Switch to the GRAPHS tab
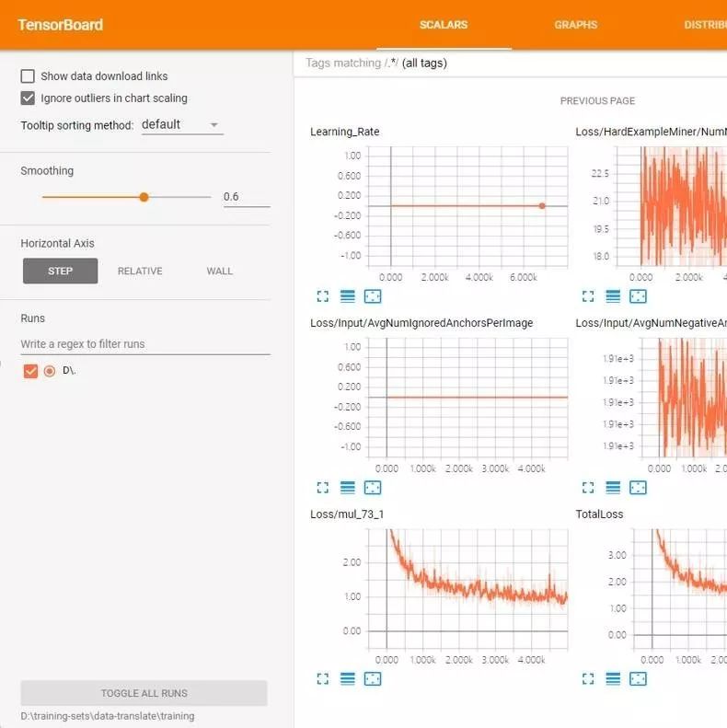Image resolution: width=727 pixels, height=728 pixels. (576, 25)
